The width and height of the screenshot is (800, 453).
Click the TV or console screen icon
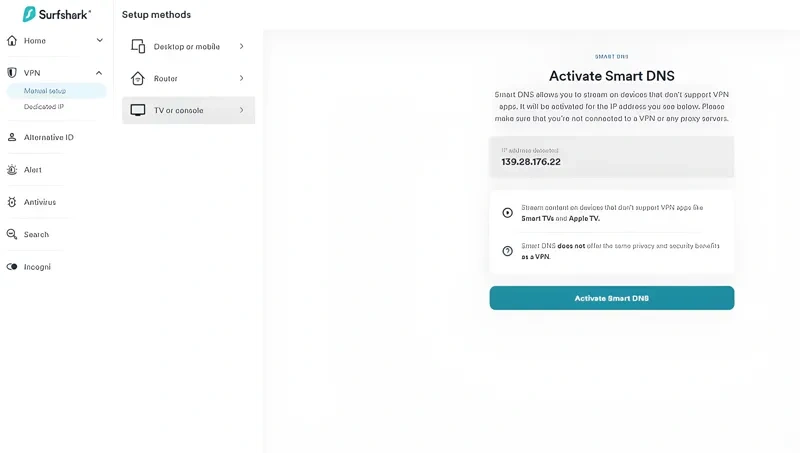pyautogui.click(x=138, y=110)
